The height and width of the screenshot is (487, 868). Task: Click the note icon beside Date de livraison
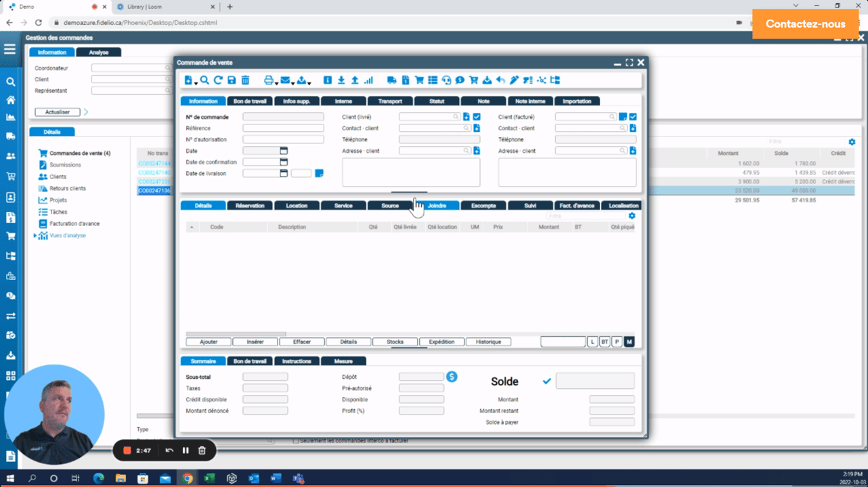319,173
